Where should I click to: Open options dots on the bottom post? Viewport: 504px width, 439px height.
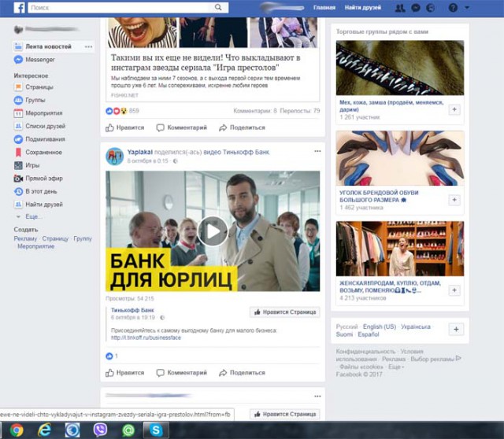click(x=317, y=397)
